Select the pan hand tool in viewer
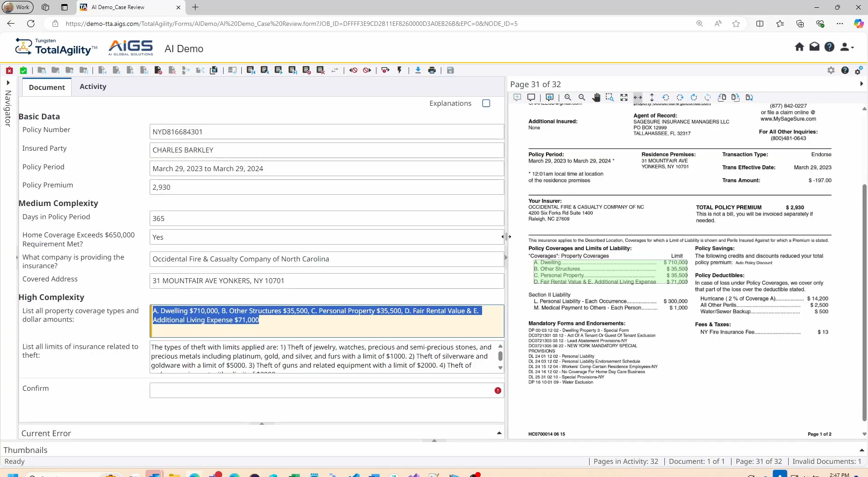Image resolution: width=868 pixels, height=477 pixels. (x=596, y=98)
